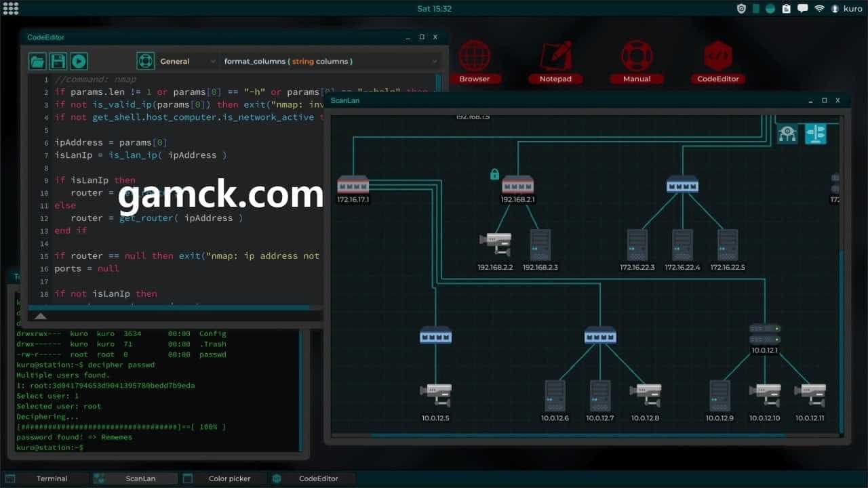Image resolution: width=868 pixels, height=488 pixels.
Task: Click the green padlock beside 192.168.2.1
Action: [494, 174]
